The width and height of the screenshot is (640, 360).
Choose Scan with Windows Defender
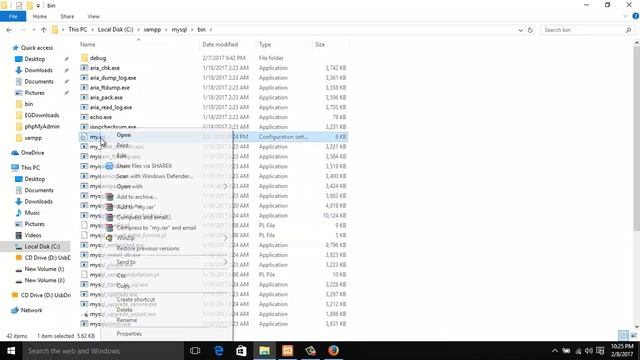pyautogui.click(x=154, y=176)
